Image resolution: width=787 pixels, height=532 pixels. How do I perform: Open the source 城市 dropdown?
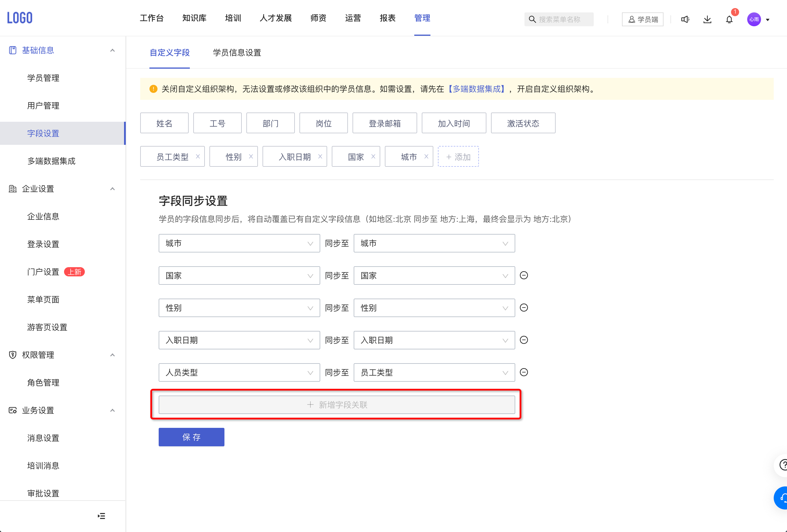(x=239, y=243)
